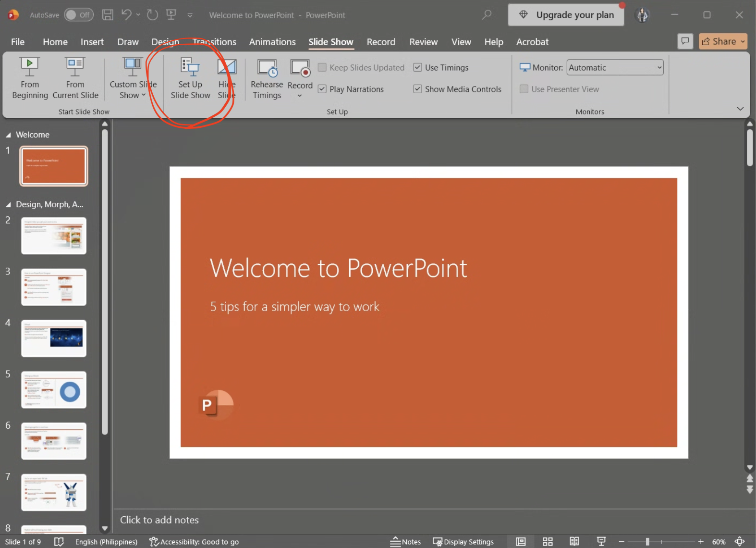Click the Redo icon
This screenshot has width=756, height=548.
(x=152, y=15)
